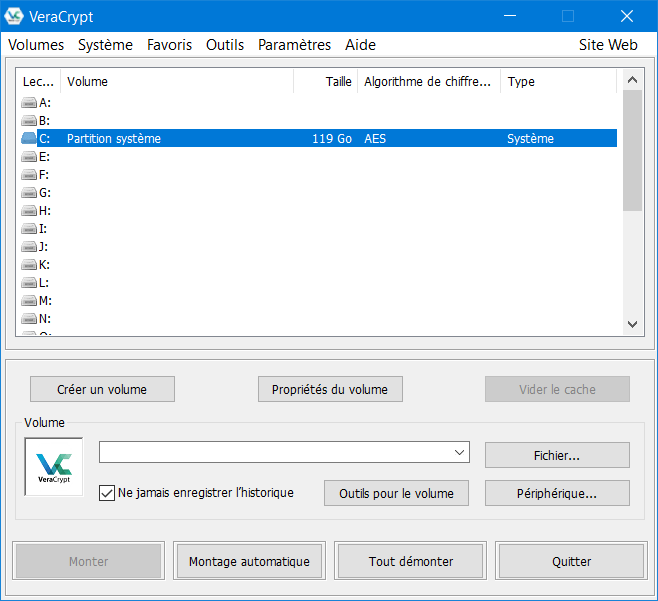Open the Volumes menu
The image size is (658, 601).
tap(36, 45)
